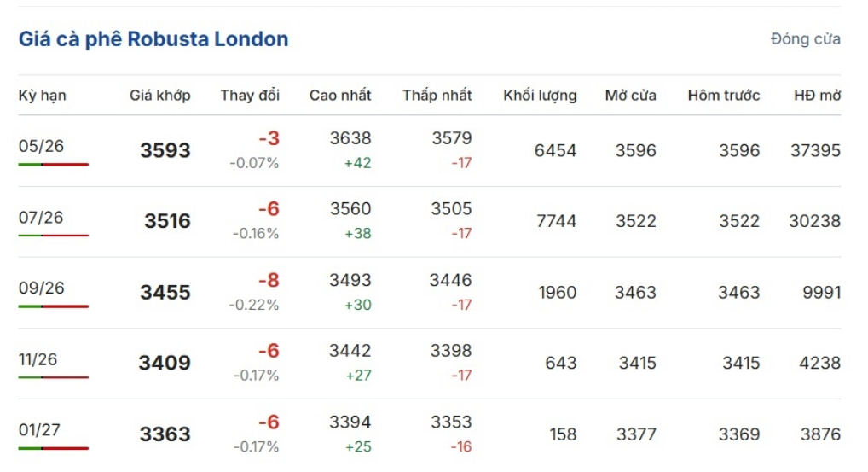Click the 37395 open interest value
The image size is (868, 472).
(x=815, y=151)
